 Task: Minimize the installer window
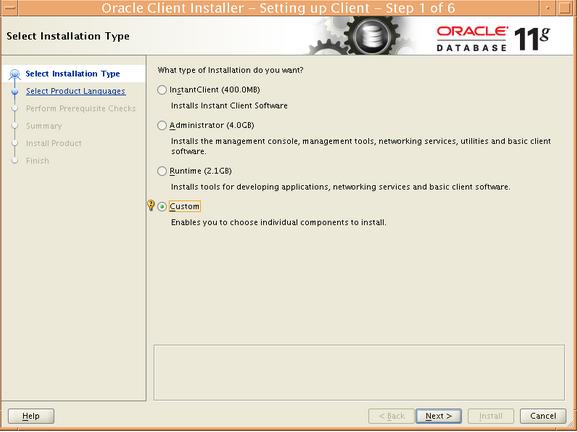(548, 8)
